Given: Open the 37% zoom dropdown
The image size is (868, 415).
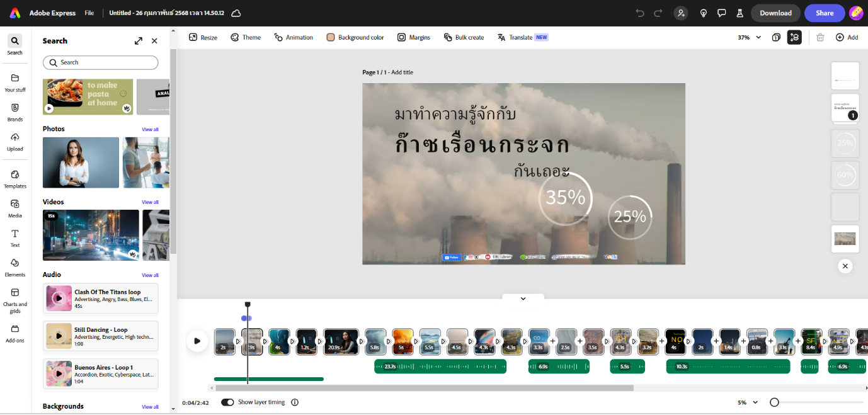Looking at the screenshot, I should tap(750, 38).
